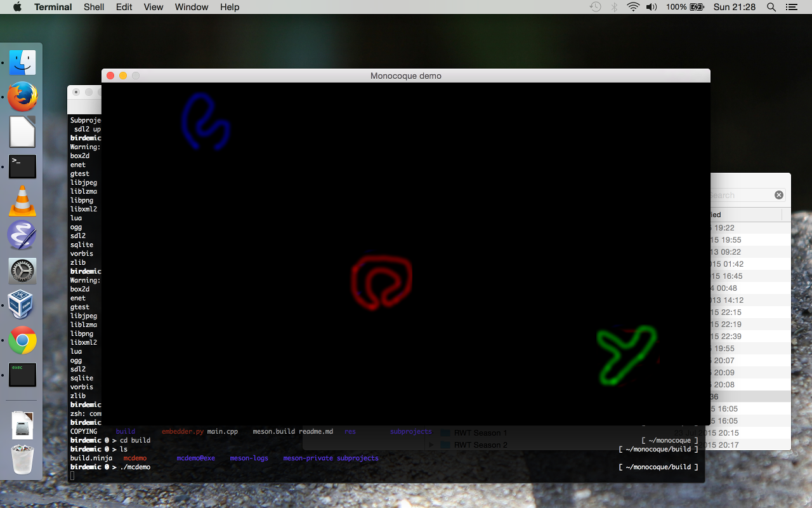Click 'meson-private' in terminal output
812x508 pixels.
(x=308, y=458)
